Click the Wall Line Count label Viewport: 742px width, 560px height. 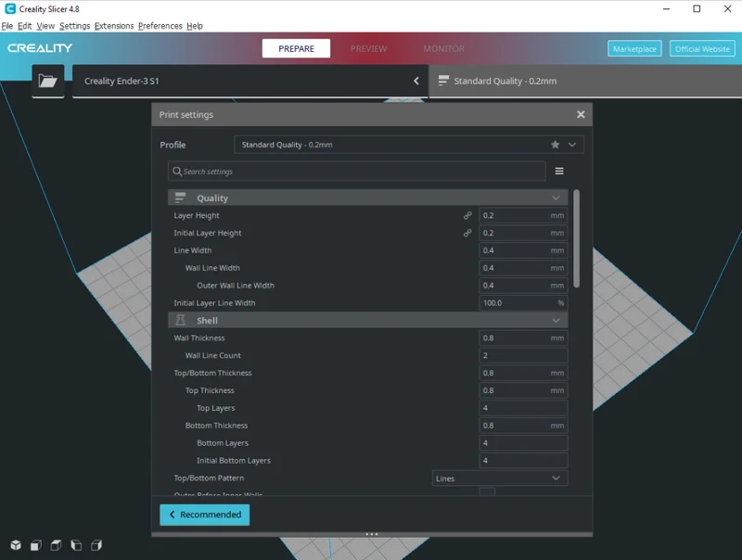coord(213,356)
